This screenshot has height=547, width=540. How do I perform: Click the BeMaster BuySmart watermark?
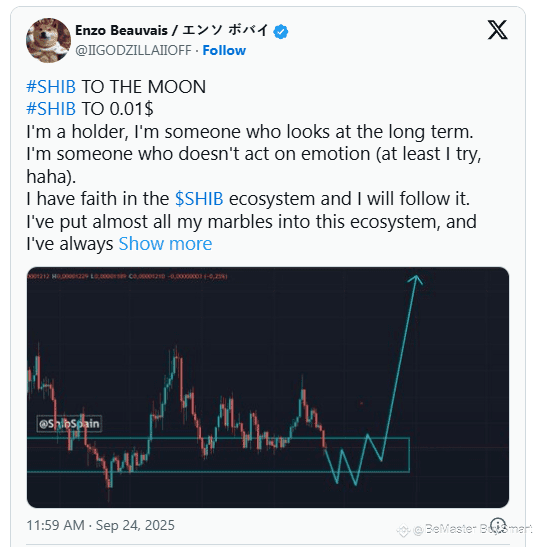[x=466, y=530]
